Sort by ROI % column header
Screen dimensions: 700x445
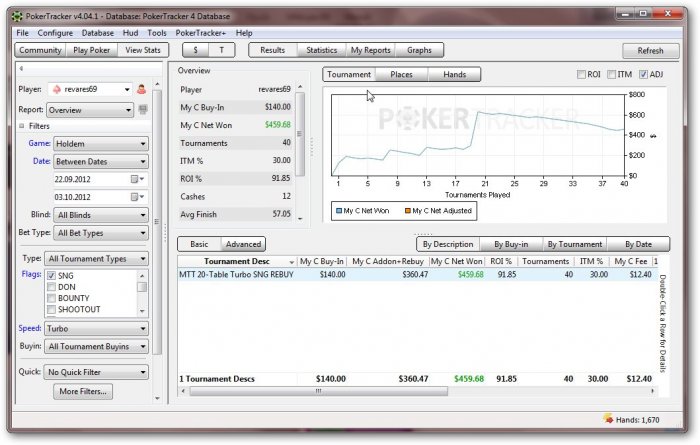click(500, 261)
